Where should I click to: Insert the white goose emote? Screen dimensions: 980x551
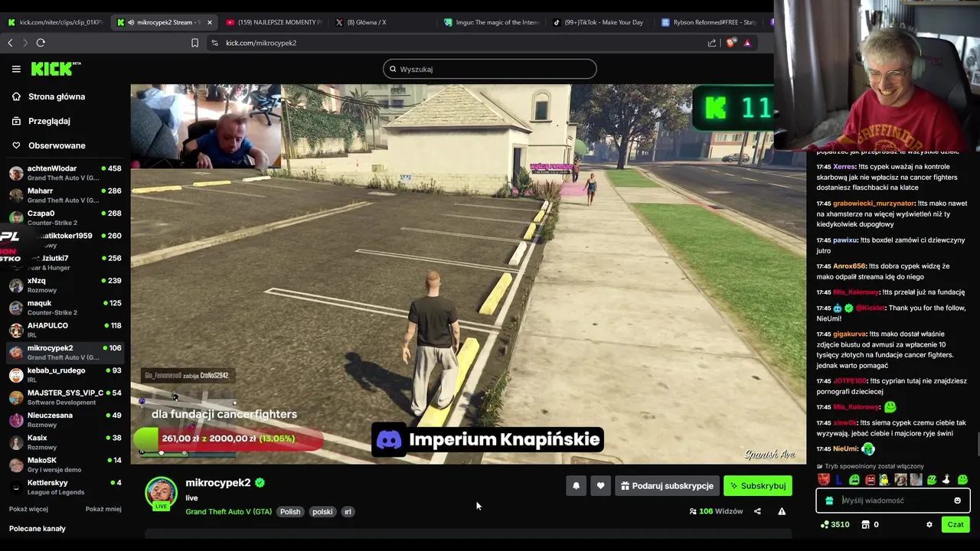pyautogui.click(x=946, y=480)
